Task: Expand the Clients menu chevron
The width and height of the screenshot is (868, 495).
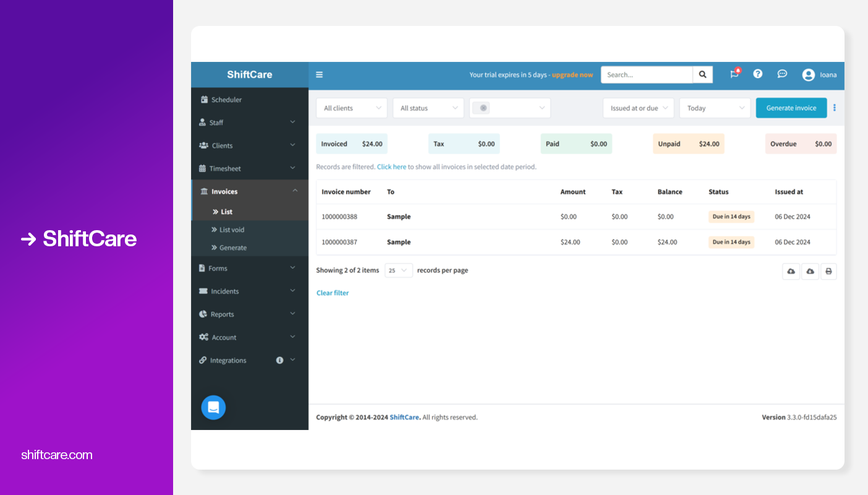Action: pos(292,145)
